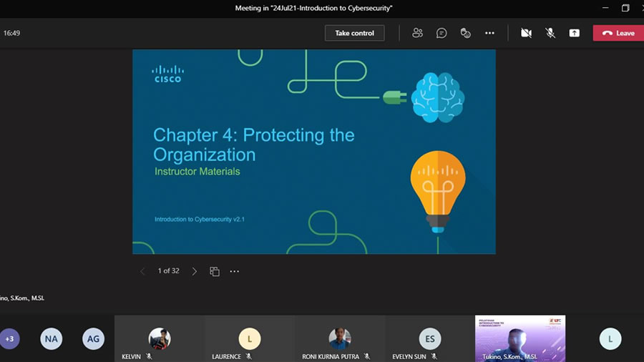The width and height of the screenshot is (644, 362).
Task: Leave the meeting
Action: coord(618,33)
